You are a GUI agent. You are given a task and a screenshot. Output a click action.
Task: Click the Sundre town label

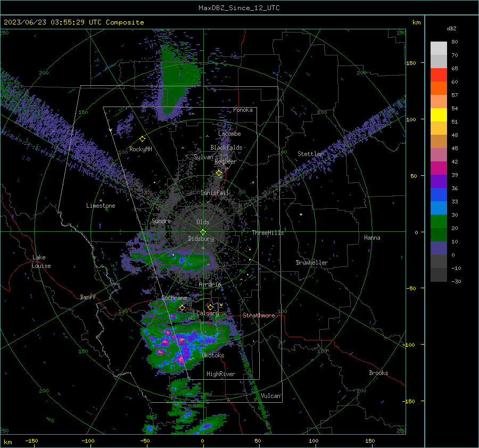tap(161, 221)
